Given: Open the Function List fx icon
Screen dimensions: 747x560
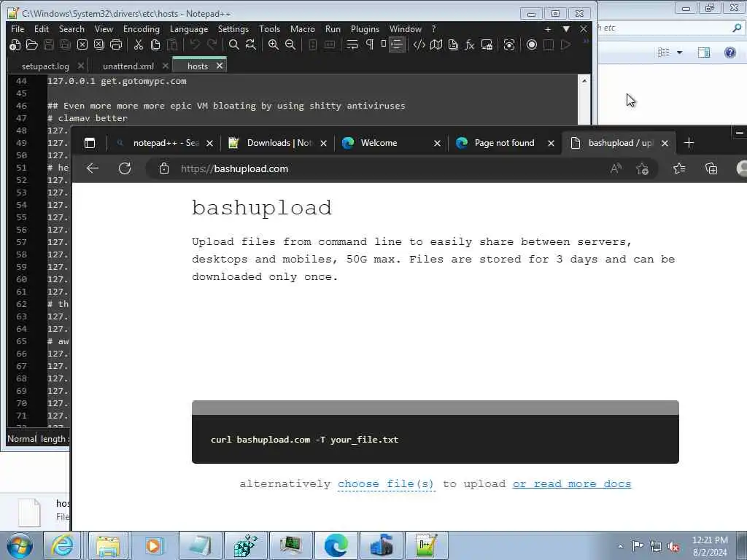Looking at the screenshot, I should click(x=470, y=44).
